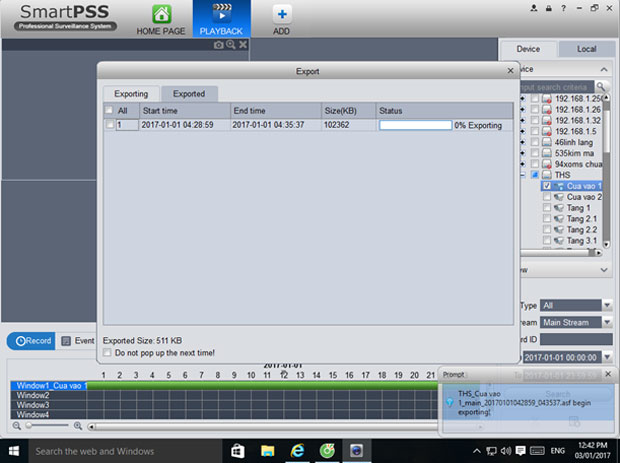Click the volume tray icon

[x=506, y=451]
